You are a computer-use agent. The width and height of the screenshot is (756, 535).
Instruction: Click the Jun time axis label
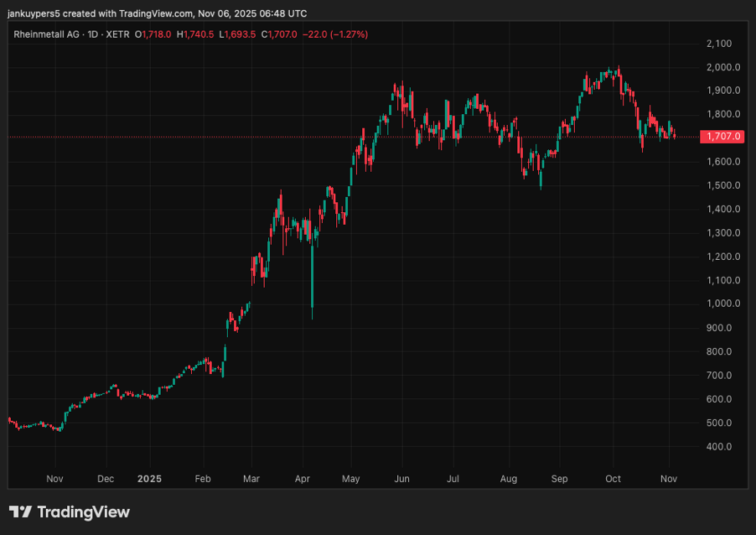[401, 479]
